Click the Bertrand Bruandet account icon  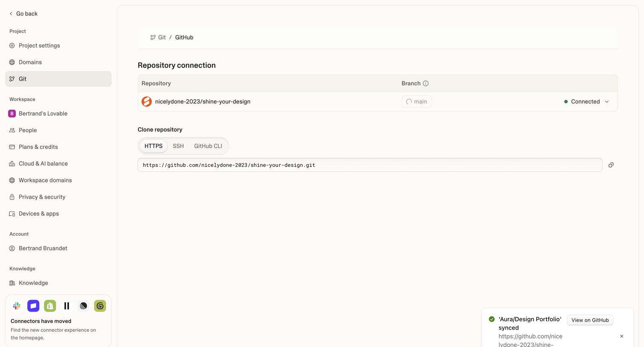tap(12, 248)
